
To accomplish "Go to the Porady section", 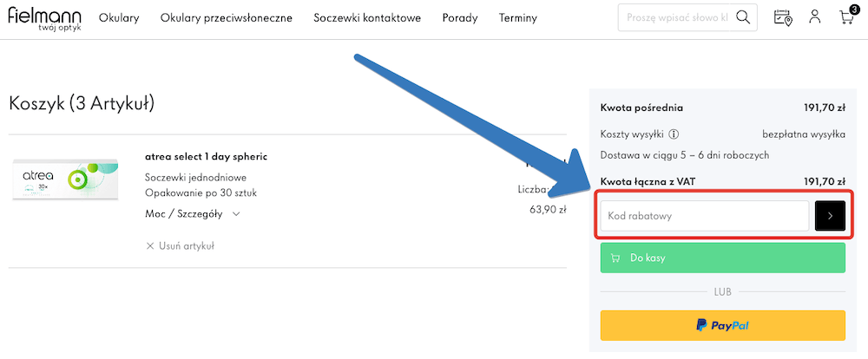I will point(460,18).
